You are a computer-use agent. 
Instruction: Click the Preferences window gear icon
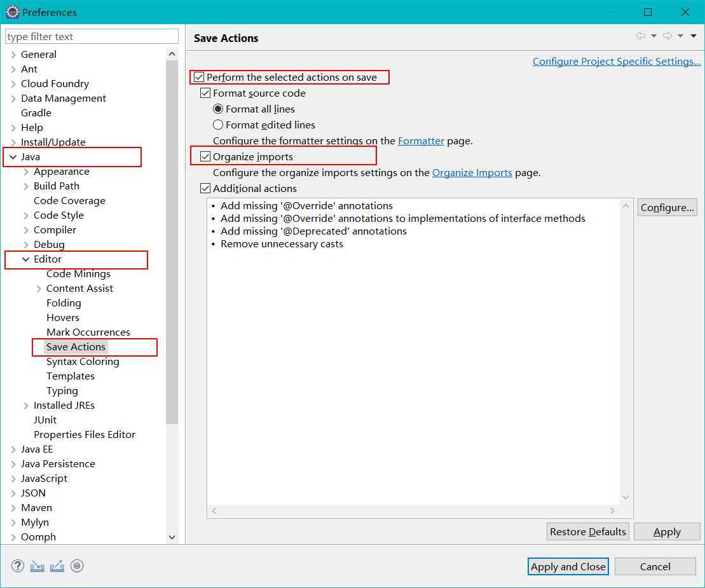click(12, 12)
